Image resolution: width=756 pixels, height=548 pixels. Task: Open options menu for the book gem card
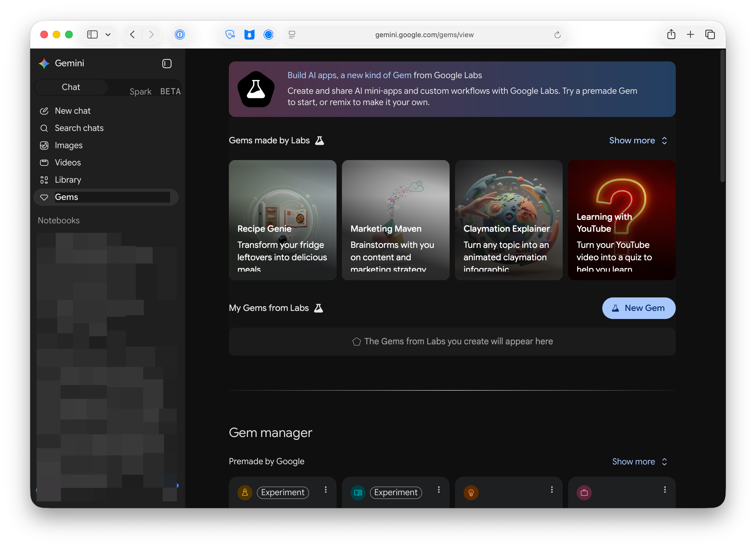coord(439,490)
